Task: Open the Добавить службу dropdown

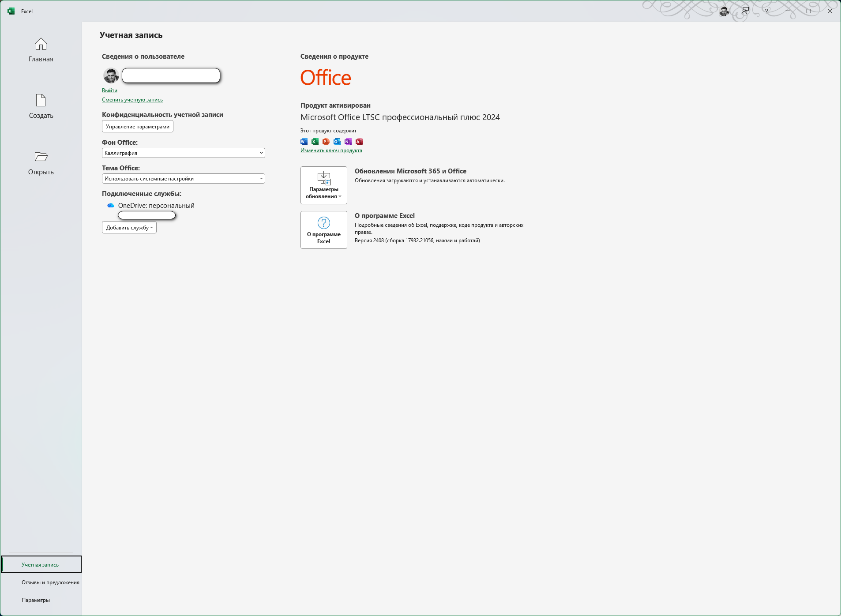Action: 129,228
